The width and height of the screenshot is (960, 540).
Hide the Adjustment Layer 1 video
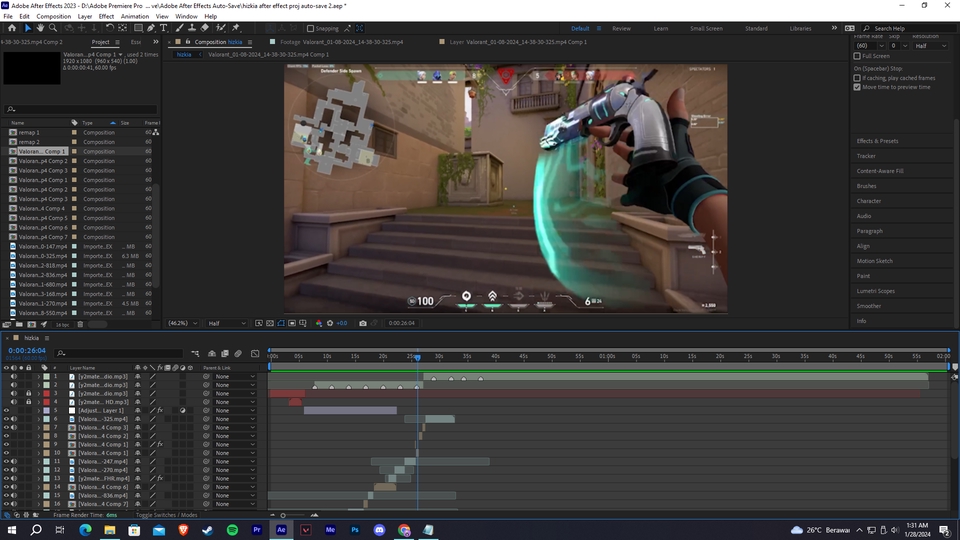coord(6,410)
